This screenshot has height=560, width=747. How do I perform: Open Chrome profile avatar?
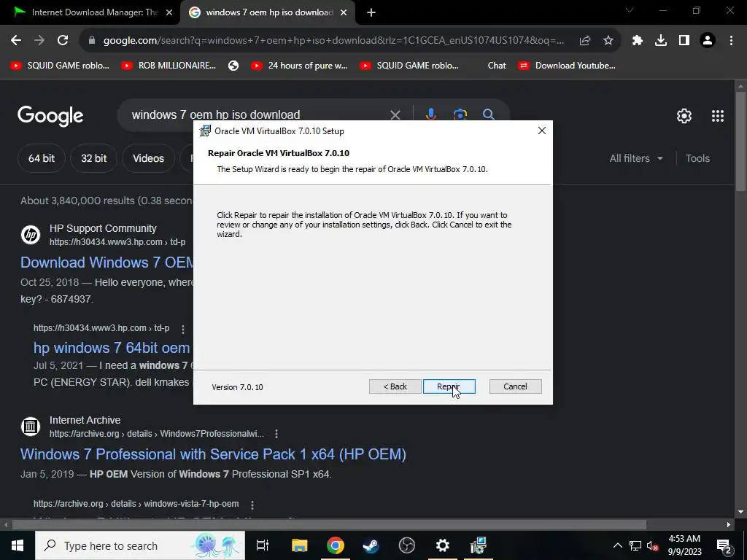click(x=708, y=41)
